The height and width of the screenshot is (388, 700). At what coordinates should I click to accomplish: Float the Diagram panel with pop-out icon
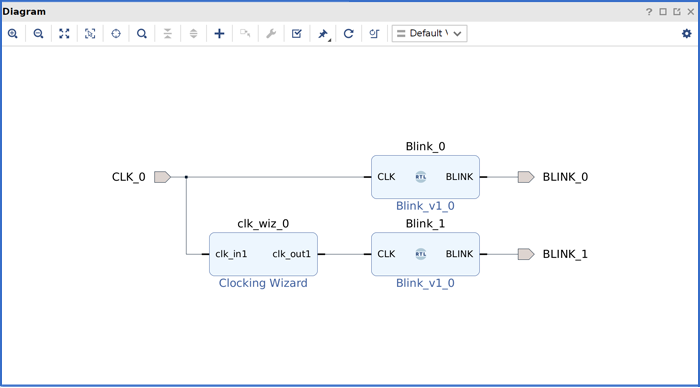[x=677, y=12]
